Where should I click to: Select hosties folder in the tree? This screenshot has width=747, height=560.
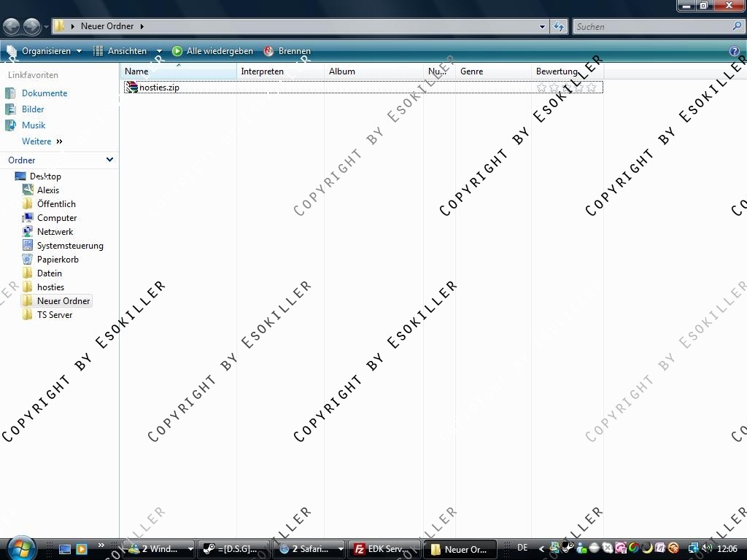[50, 287]
